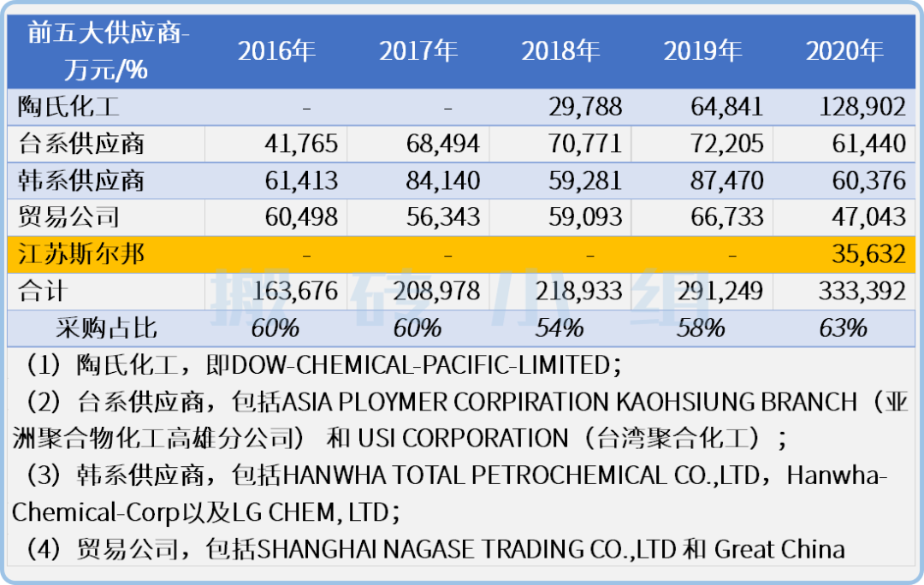
Task: Click the value 61,440
Action: [869, 144]
